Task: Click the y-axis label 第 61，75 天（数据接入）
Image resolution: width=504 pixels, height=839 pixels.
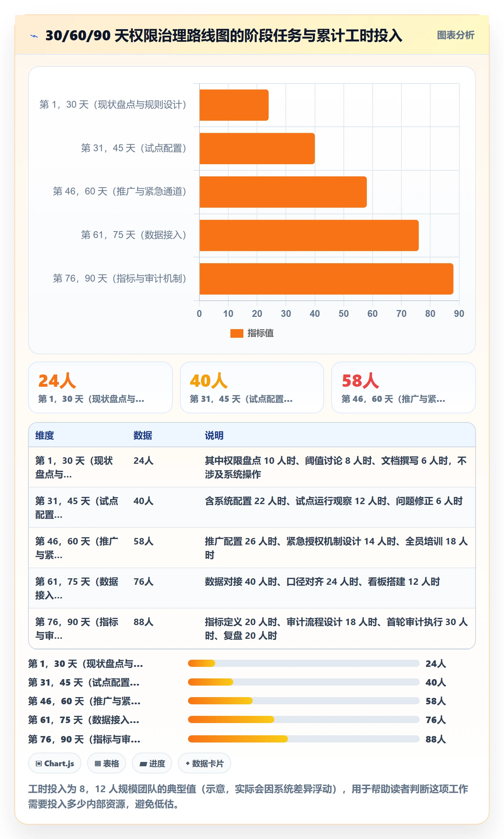Action: pos(134,235)
